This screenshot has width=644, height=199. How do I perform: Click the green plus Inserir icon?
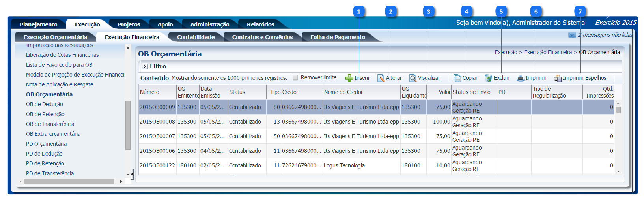point(349,78)
